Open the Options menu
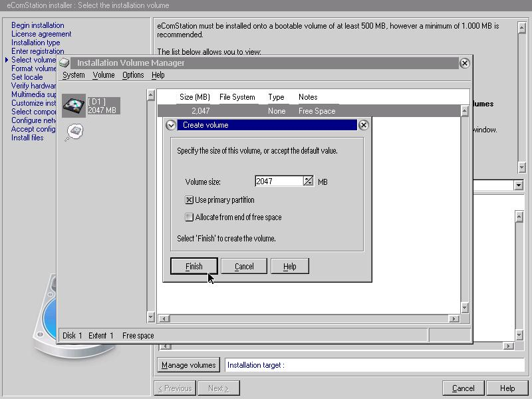This screenshot has width=532, height=399. (x=133, y=75)
